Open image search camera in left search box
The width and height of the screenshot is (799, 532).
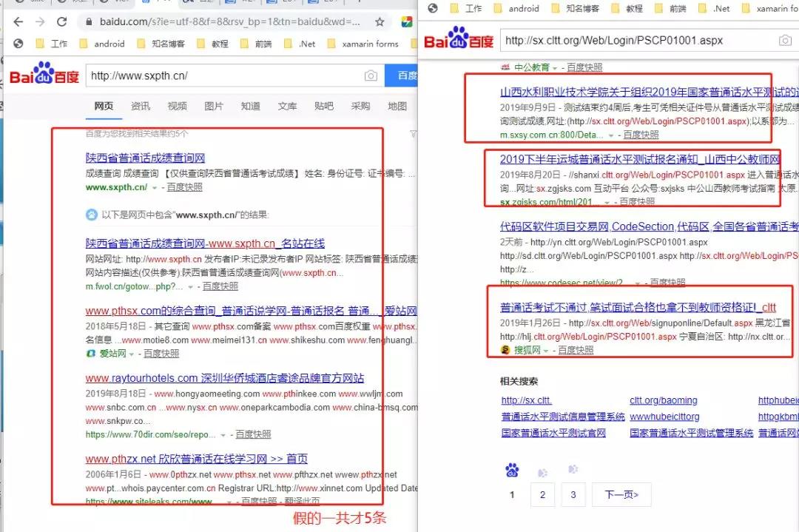pyautogui.click(x=371, y=76)
